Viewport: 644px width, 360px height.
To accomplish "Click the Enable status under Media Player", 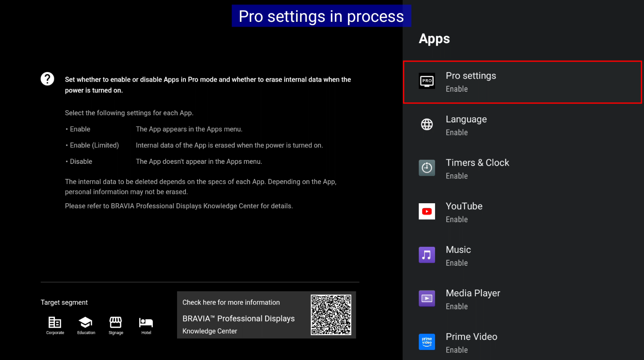I will pyautogui.click(x=456, y=307).
